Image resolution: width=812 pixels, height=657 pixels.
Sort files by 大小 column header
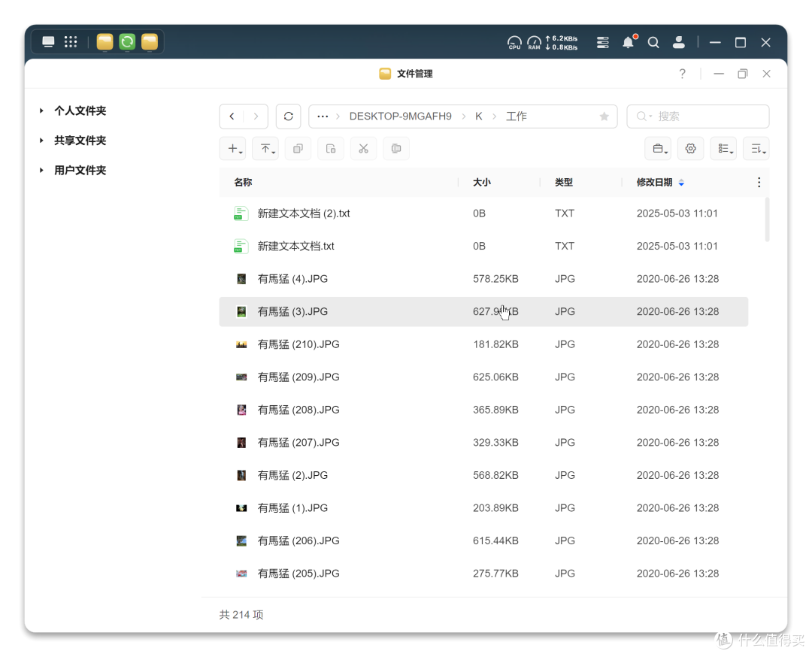[482, 182]
